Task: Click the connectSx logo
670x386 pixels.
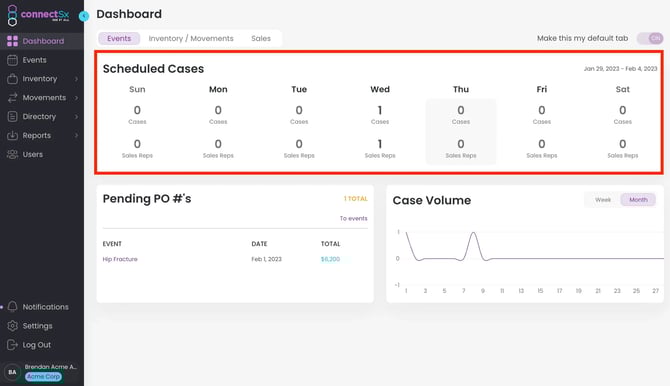Action: coord(38,15)
